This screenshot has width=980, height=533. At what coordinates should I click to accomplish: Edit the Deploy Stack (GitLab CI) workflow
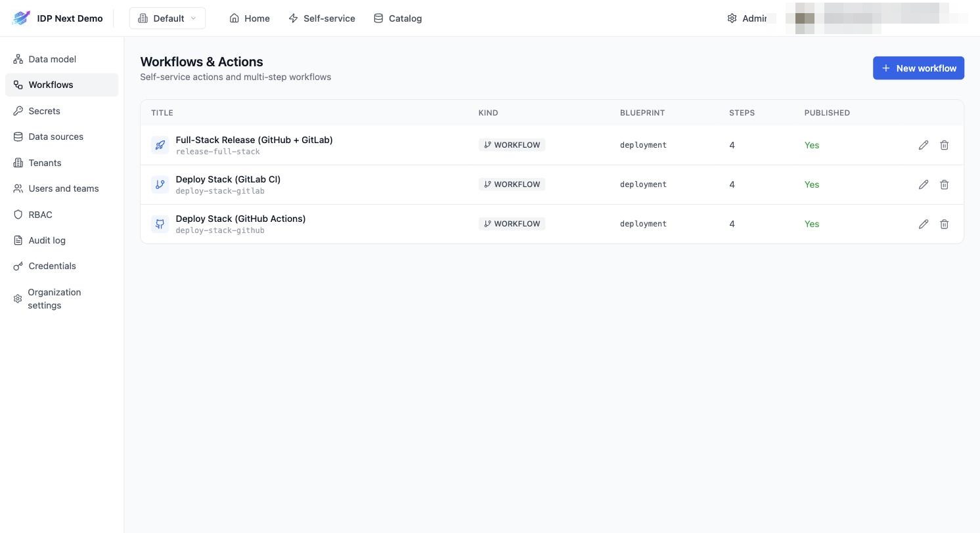click(x=924, y=184)
